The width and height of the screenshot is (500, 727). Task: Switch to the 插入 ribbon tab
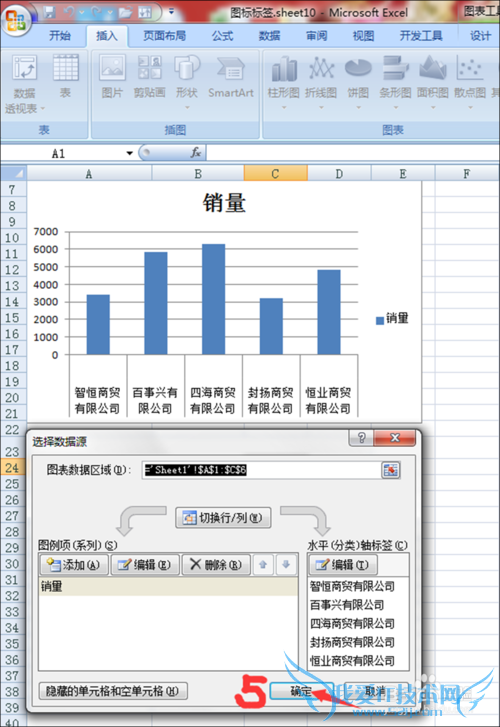pos(107,36)
